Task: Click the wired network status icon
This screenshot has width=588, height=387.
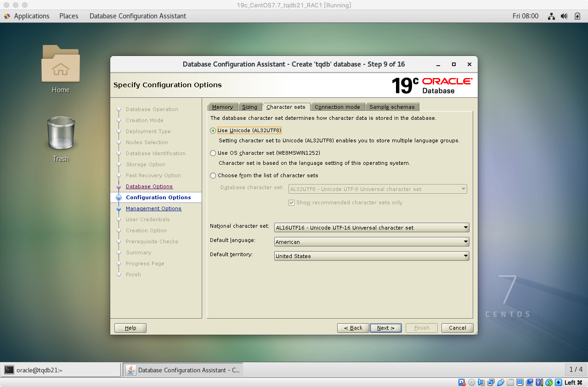Action: coord(552,16)
